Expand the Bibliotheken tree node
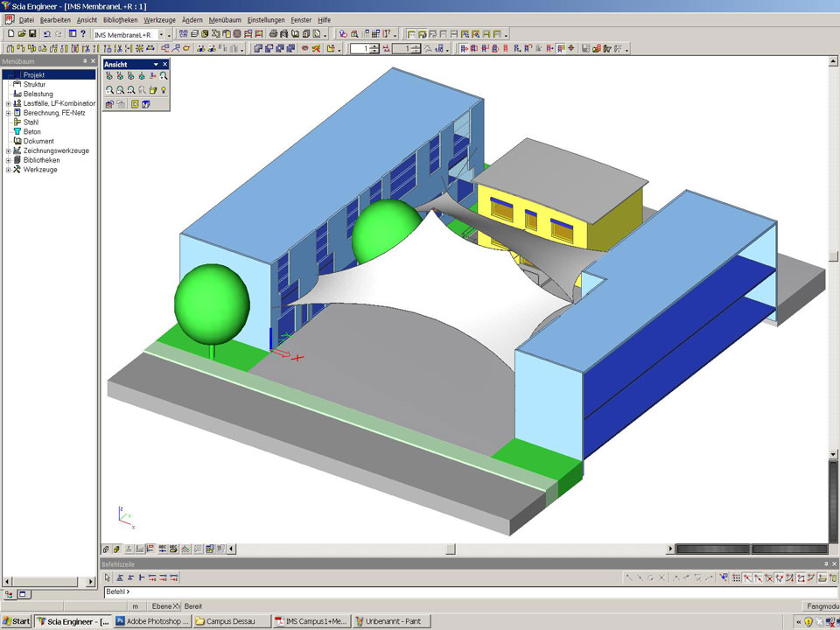 pyautogui.click(x=7, y=160)
